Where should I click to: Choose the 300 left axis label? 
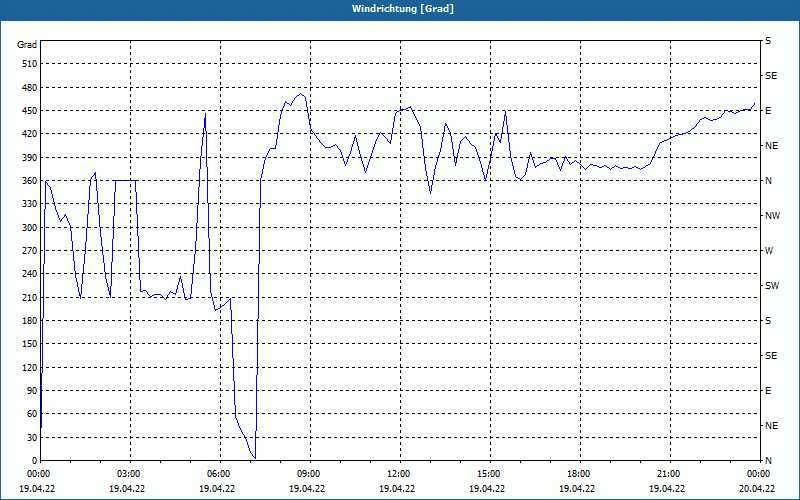click(x=30, y=227)
